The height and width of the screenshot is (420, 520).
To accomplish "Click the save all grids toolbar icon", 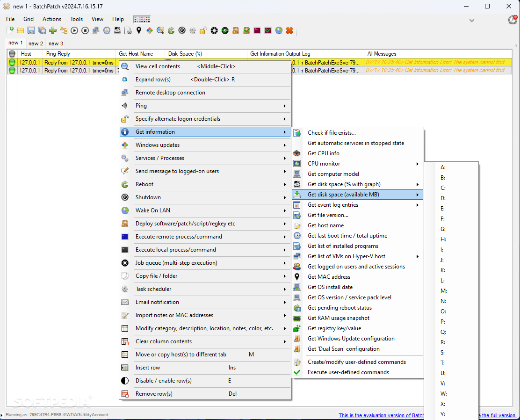I will click(x=42, y=30).
